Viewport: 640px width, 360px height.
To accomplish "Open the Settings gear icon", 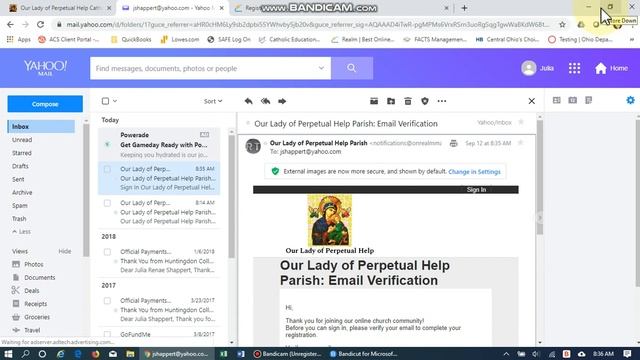I will click(630, 100).
